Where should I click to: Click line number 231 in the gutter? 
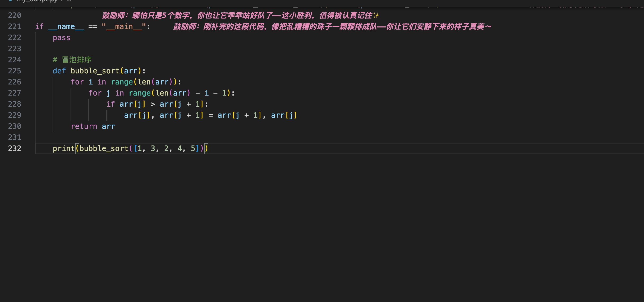(15, 137)
